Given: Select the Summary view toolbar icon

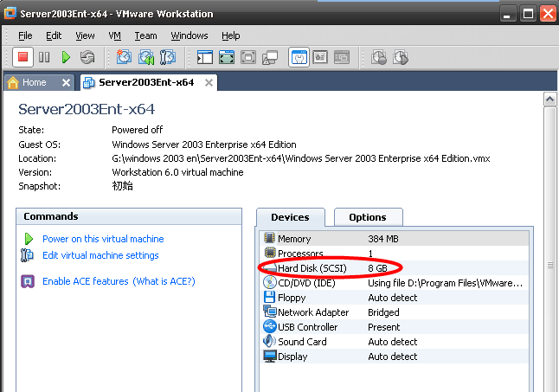Looking at the screenshot, I should [x=299, y=57].
